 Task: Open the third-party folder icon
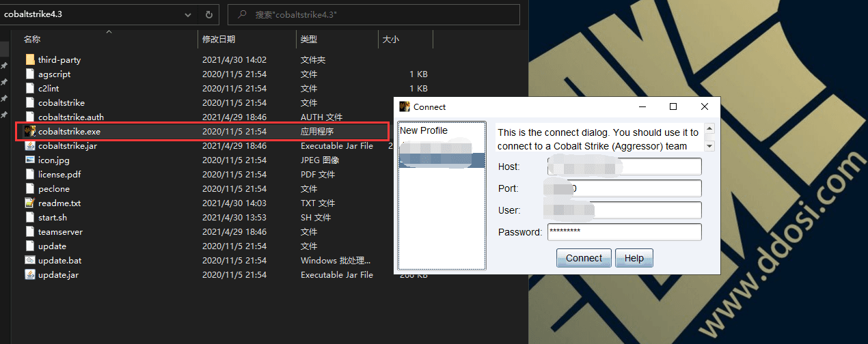tap(29, 59)
